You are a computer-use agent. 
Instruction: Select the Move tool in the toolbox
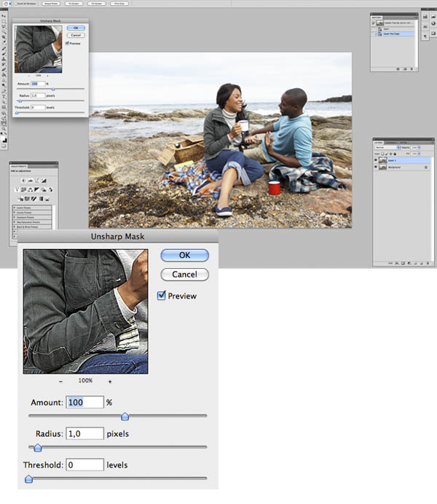click(4, 17)
